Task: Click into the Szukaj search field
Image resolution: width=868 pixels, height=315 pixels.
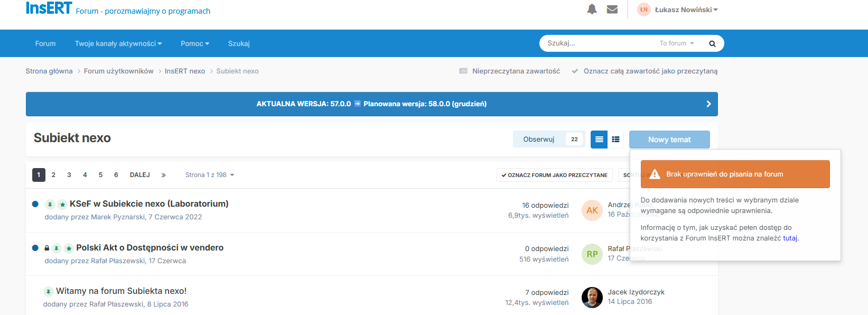Action: click(x=597, y=43)
